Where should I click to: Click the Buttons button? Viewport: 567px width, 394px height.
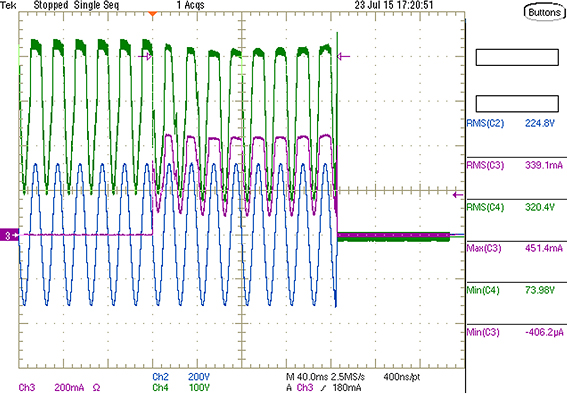(545, 13)
